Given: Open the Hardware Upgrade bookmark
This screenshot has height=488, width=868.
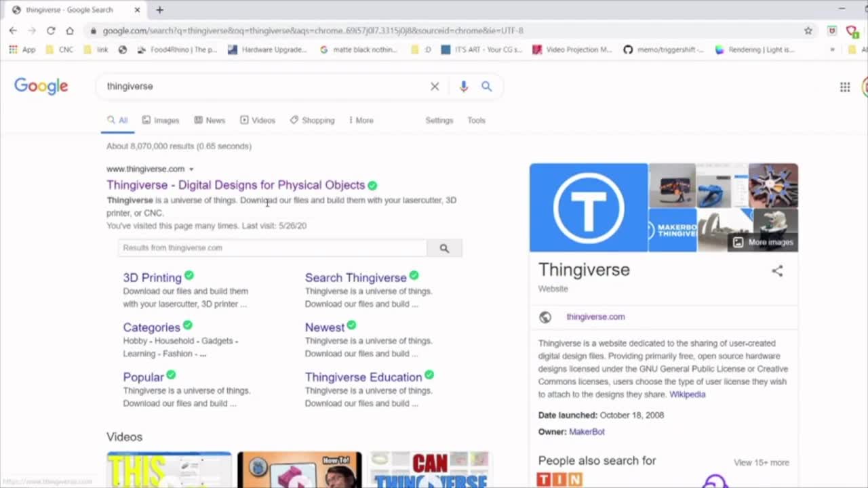Looking at the screenshot, I should 268,49.
